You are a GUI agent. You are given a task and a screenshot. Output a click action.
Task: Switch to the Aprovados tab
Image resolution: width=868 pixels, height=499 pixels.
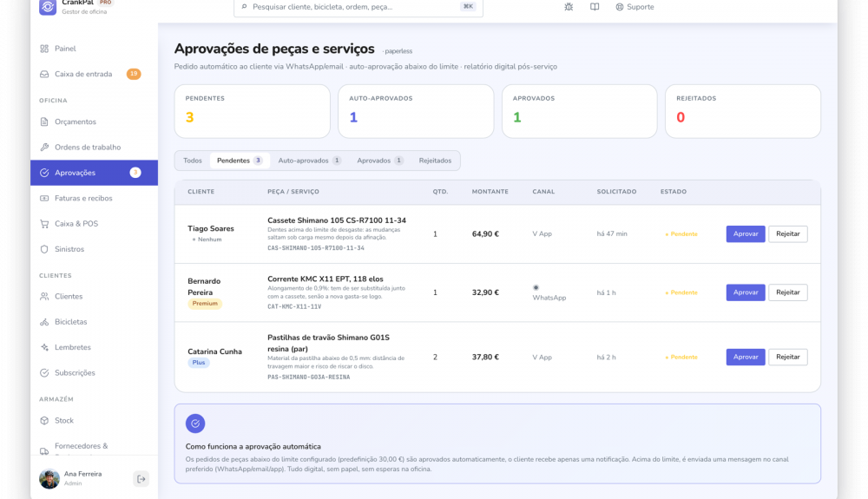tap(380, 161)
